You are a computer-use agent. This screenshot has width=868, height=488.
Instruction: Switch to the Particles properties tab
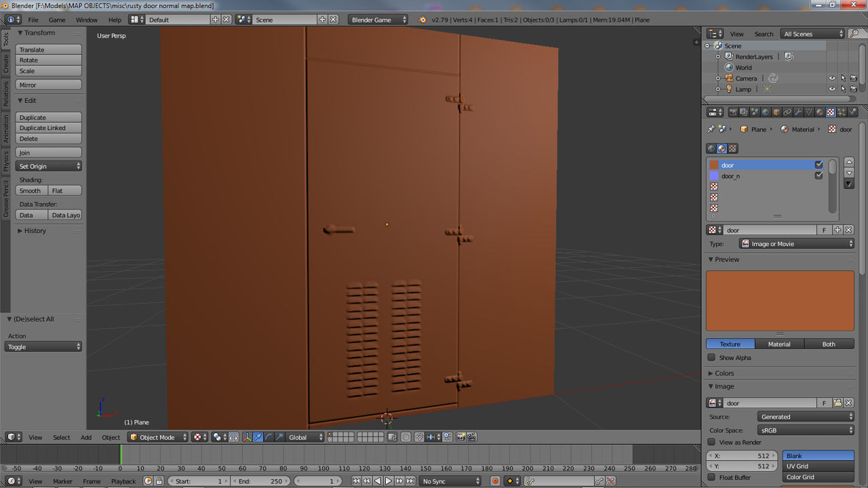click(842, 112)
